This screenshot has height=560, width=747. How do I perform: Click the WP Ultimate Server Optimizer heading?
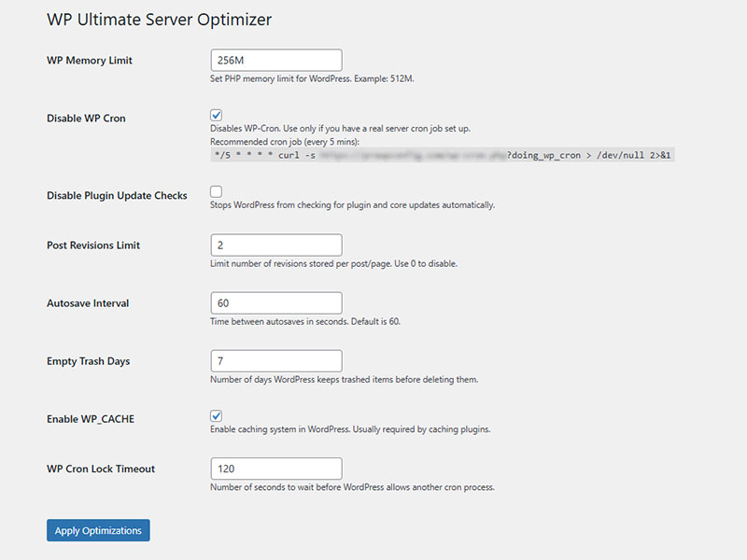[159, 20]
